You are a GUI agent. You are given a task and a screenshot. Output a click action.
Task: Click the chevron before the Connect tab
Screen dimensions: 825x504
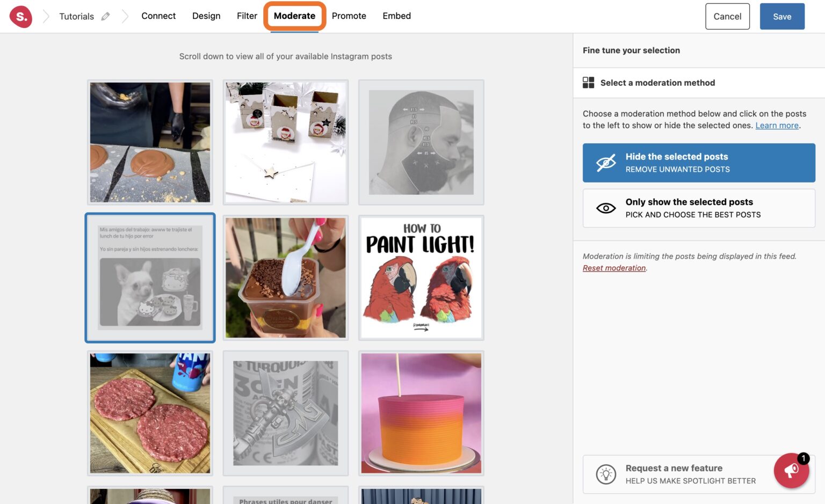click(125, 16)
